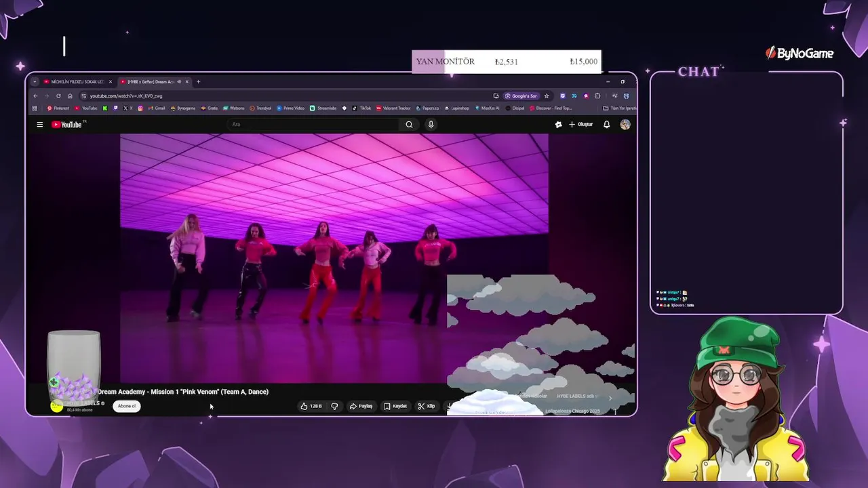
Task: Open the YouTube bookmark in bookmarks bar
Action: pos(85,108)
